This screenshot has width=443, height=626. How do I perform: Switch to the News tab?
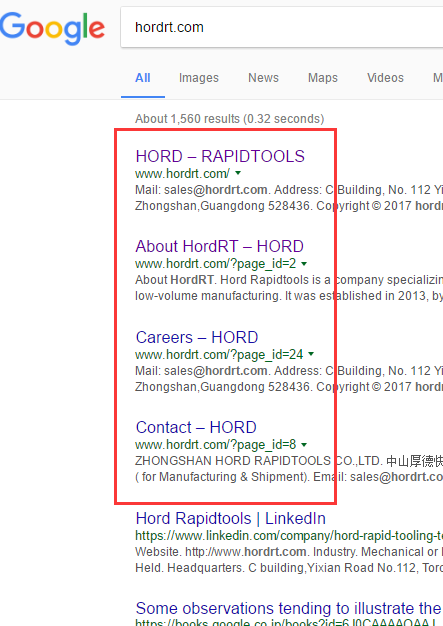263,77
